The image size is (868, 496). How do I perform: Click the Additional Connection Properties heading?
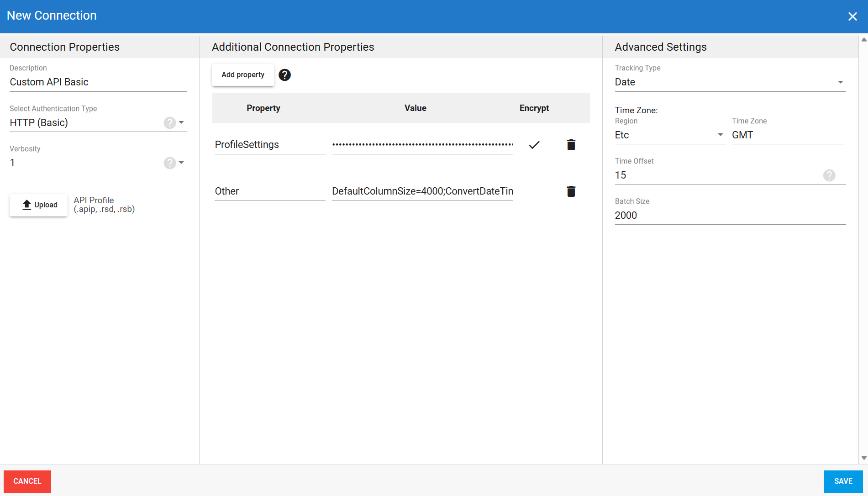pos(293,47)
